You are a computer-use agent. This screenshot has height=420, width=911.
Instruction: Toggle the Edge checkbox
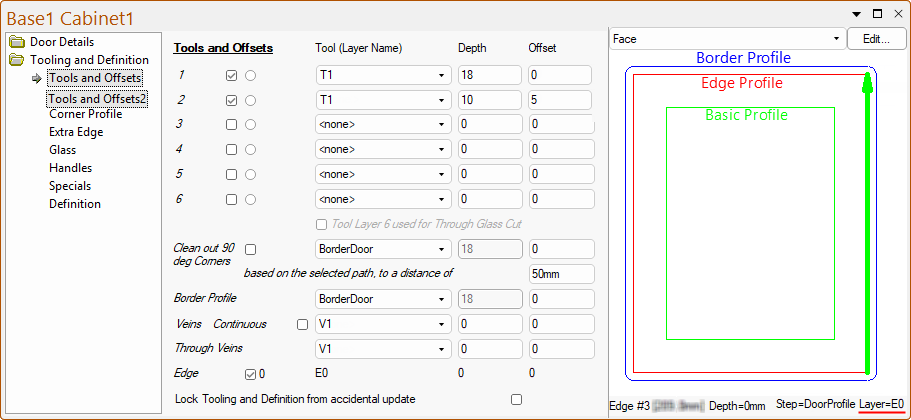(x=250, y=375)
